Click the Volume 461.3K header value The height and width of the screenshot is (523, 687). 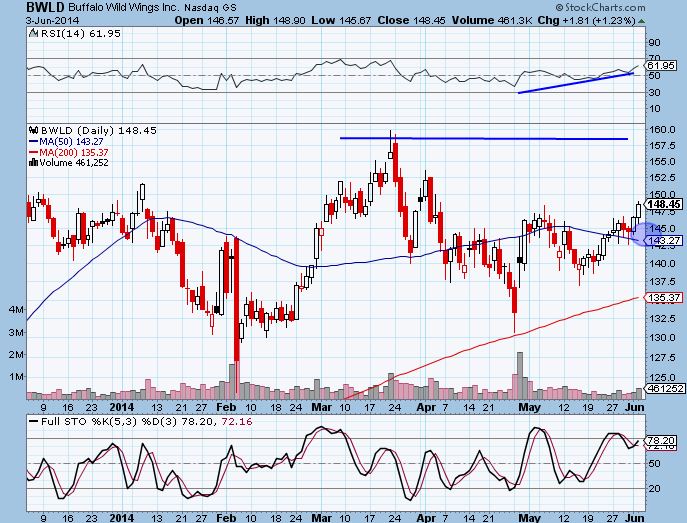click(x=492, y=21)
